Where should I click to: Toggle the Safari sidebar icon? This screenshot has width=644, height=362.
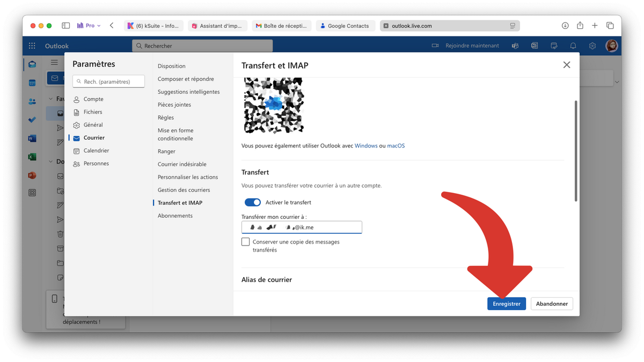pos(66,26)
